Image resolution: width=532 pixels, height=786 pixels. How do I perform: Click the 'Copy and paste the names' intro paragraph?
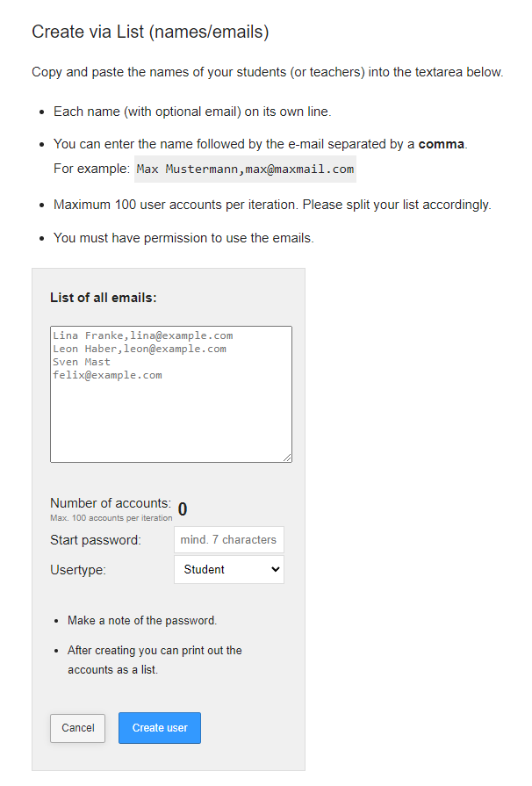268,72
